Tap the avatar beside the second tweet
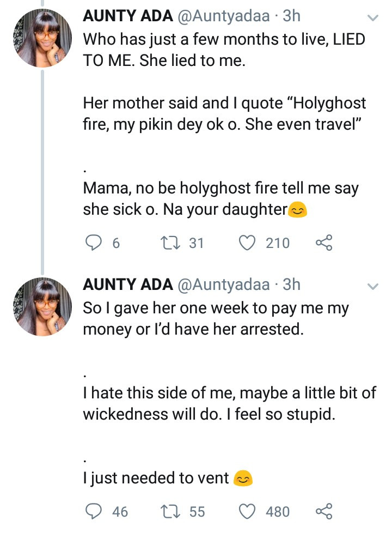This screenshot has height=533, width=392. pyautogui.click(x=42, y=307)
